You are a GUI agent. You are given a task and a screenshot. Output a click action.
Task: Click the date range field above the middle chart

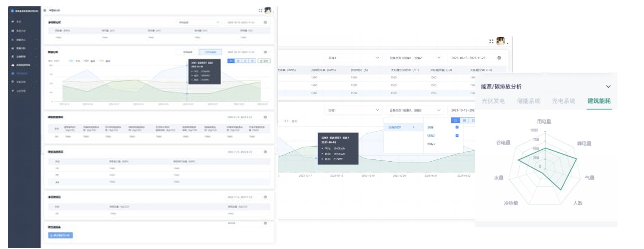[x=461, y=110]
